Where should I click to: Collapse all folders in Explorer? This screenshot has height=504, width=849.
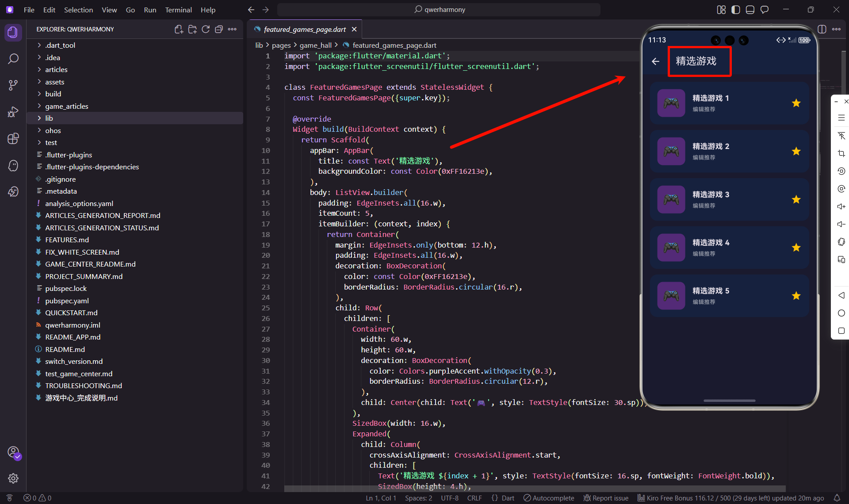[x=219, y=29]
